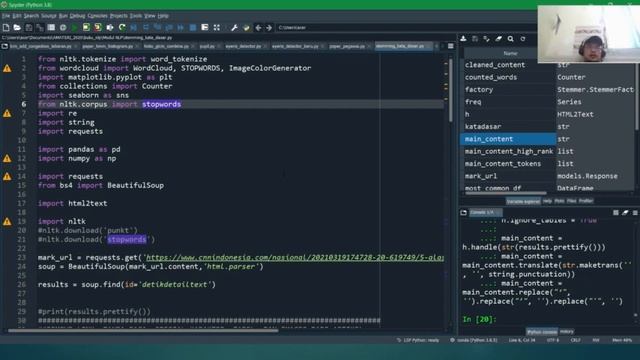
Task: Click the conda Python environment status entry
Action: pyautogui.click(x=474, y=340)
